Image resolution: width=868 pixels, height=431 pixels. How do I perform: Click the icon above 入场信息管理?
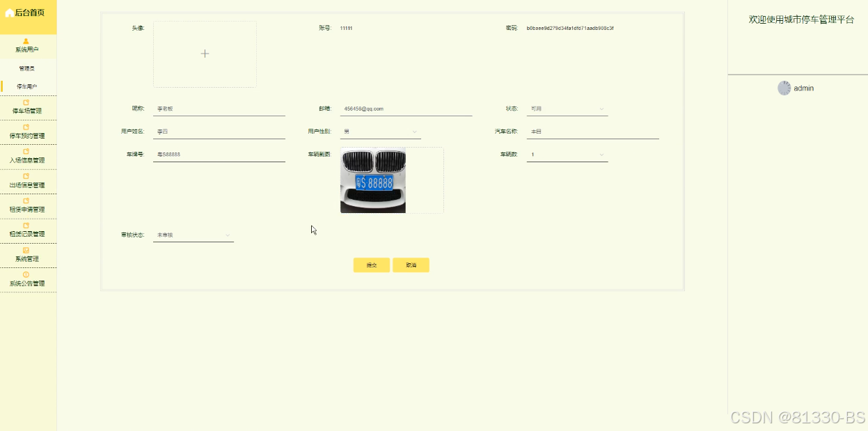pyautogui.click(x=26, y=151)
